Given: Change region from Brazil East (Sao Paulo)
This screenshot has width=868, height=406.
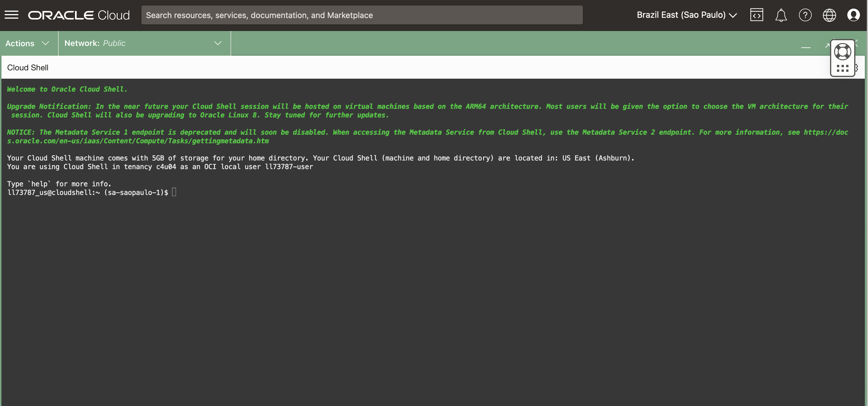Looking at the screenshot, I should 686,15.
